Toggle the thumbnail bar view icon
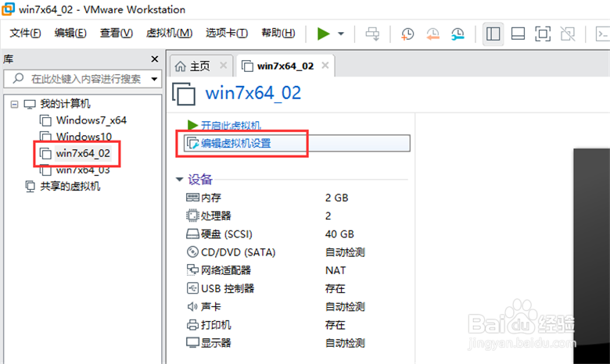 coord(518,34)
